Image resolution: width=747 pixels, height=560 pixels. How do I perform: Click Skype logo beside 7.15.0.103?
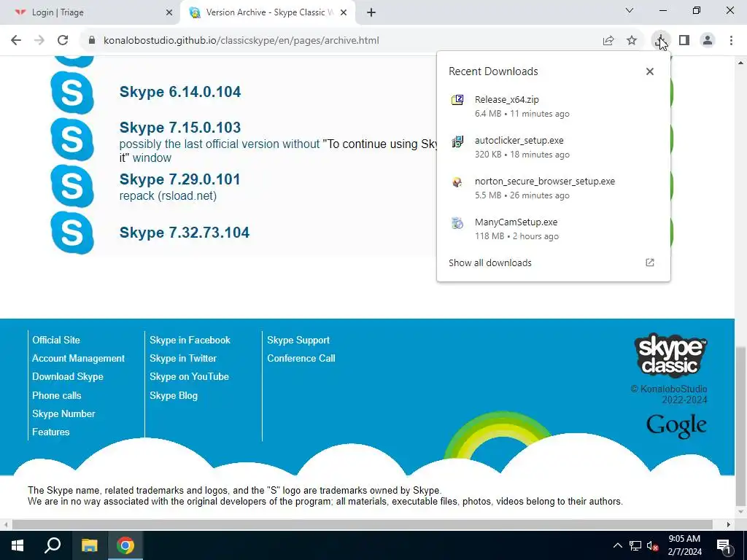[72, 139]
